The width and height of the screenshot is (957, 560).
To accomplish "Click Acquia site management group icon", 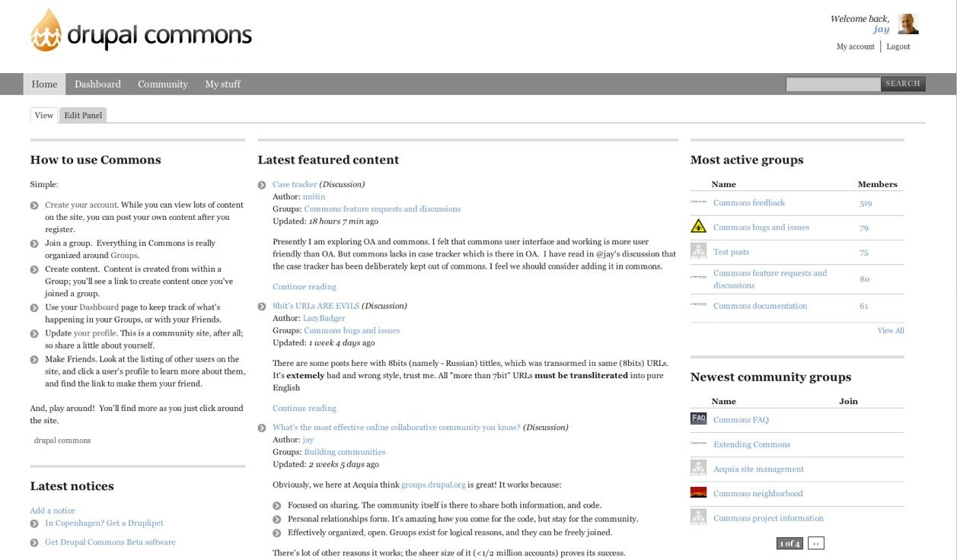I will click(698, 468).
